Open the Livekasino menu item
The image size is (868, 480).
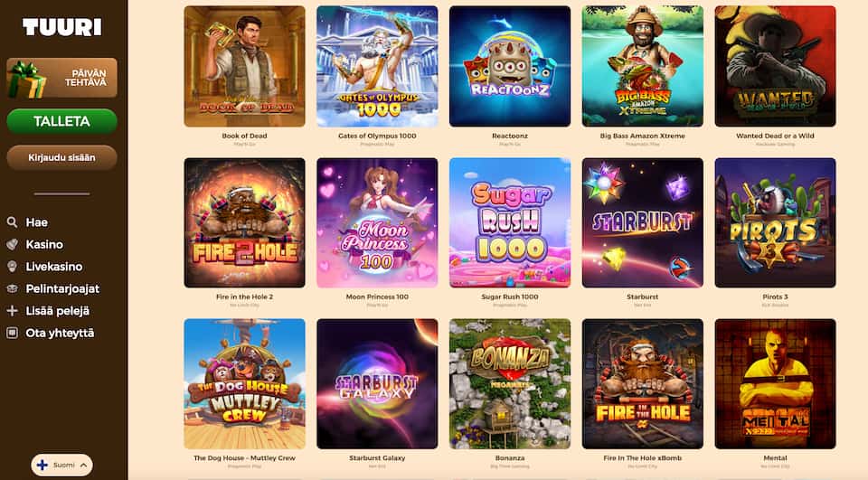click(53, 267)
